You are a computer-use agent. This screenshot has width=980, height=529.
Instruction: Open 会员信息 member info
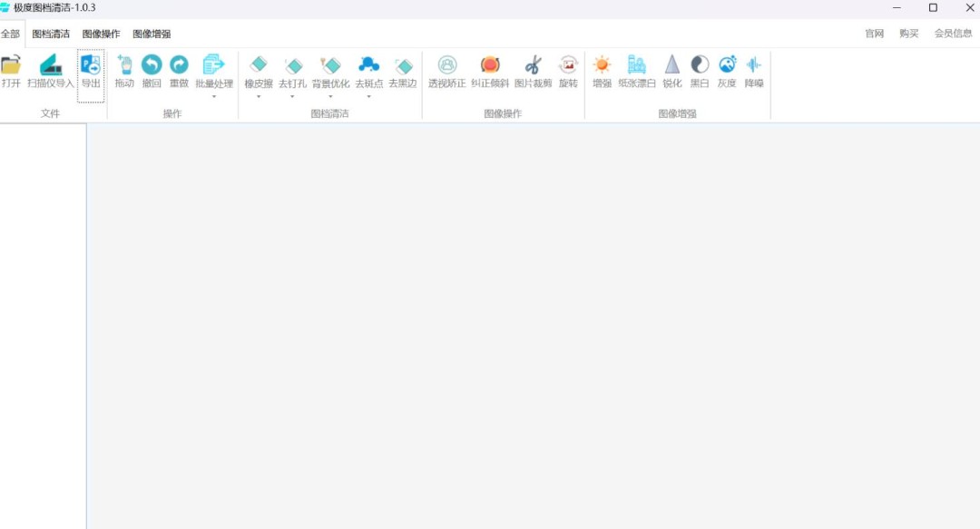953,34
